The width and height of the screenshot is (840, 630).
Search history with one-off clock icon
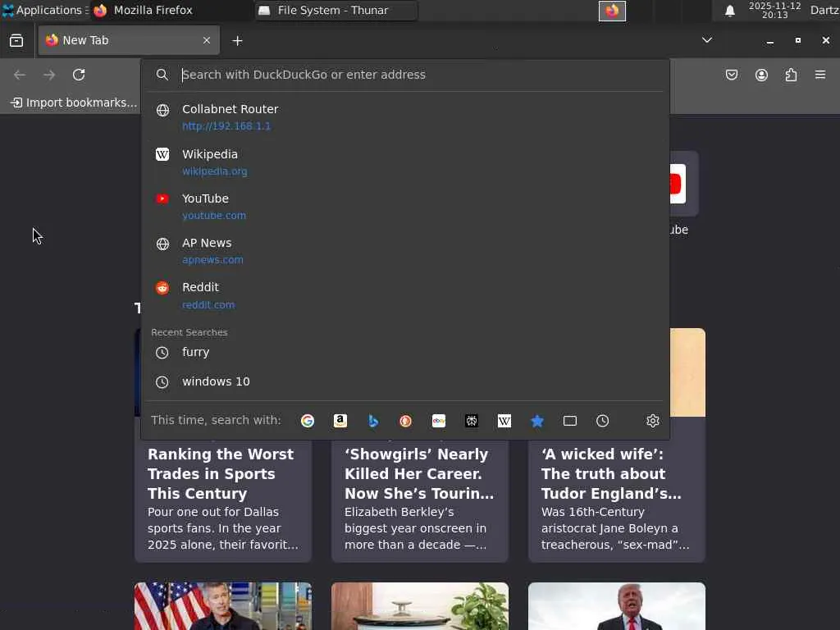click(x=603, y=421)
